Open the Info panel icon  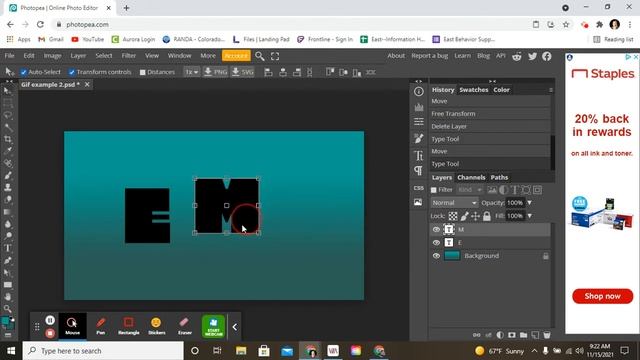point(419,91)
